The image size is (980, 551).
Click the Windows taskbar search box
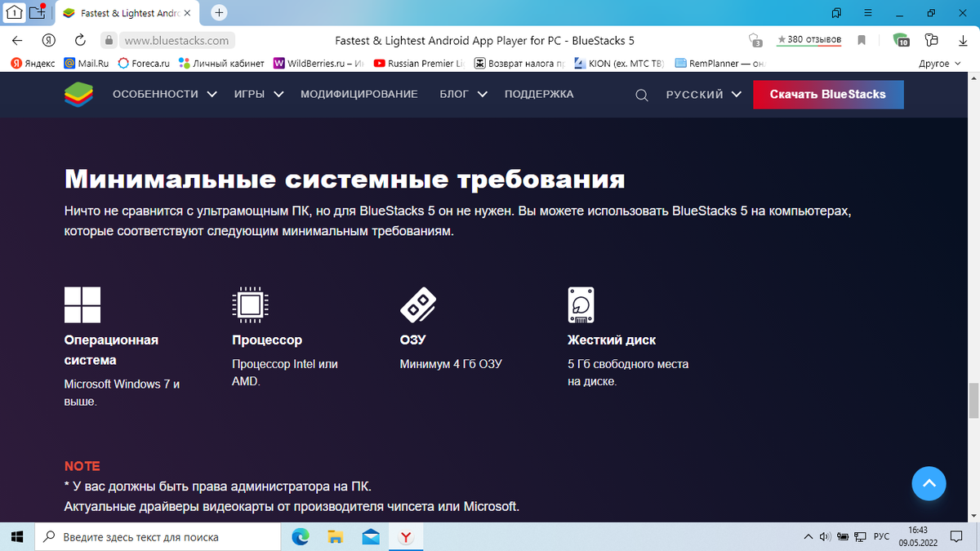(158, 537)
